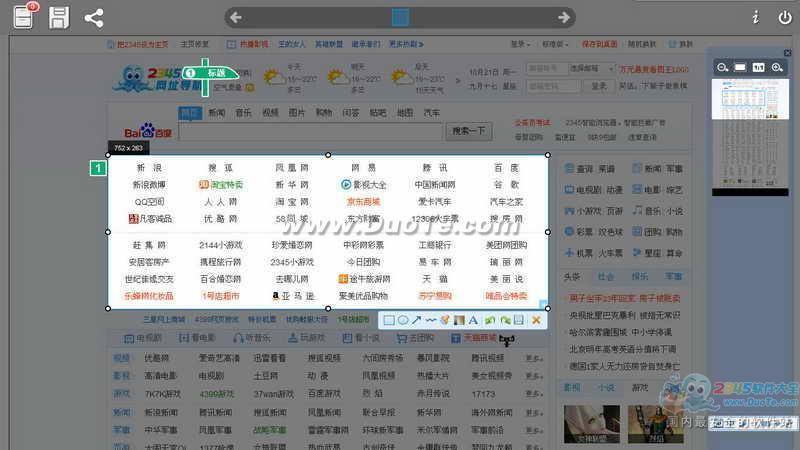The image size is (800, 450).
Task: Select the arrow annotation tool
Action: [x=417, y=320]
